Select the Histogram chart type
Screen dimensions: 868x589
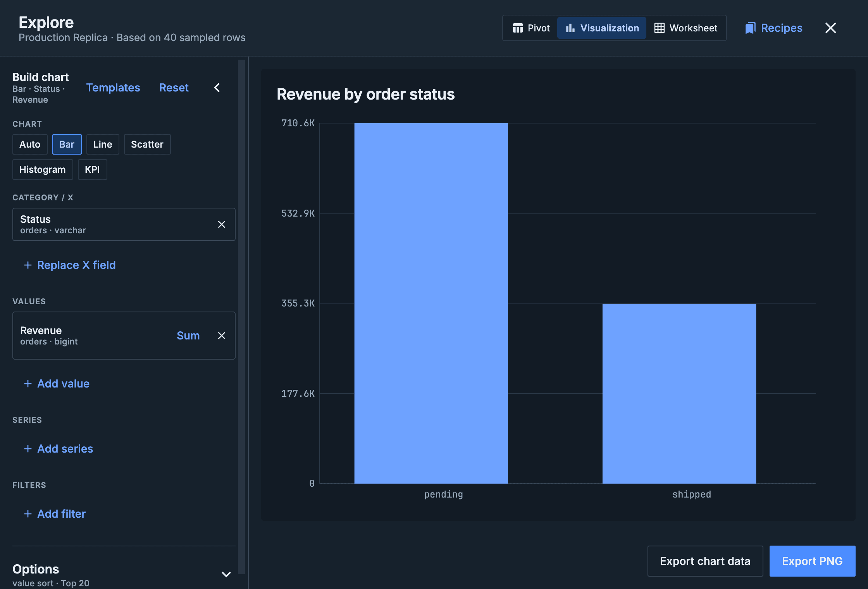[43, 169]
